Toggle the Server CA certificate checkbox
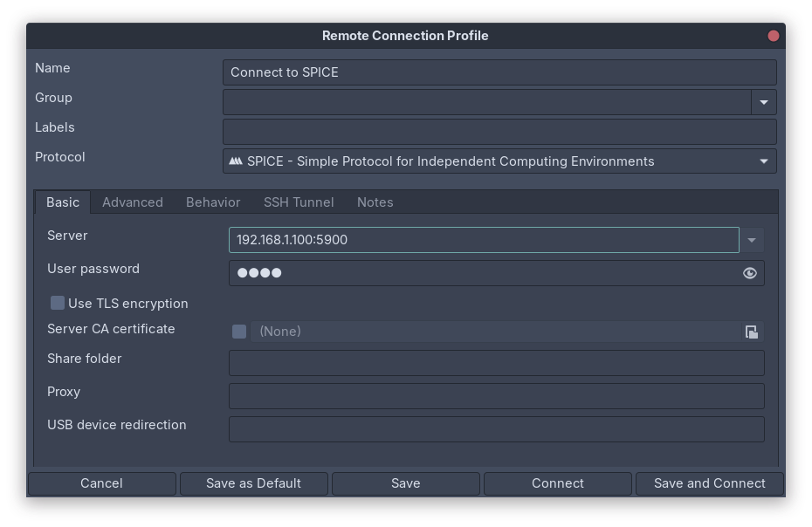Viewport: 812px width, 527px height. [239, 332]
